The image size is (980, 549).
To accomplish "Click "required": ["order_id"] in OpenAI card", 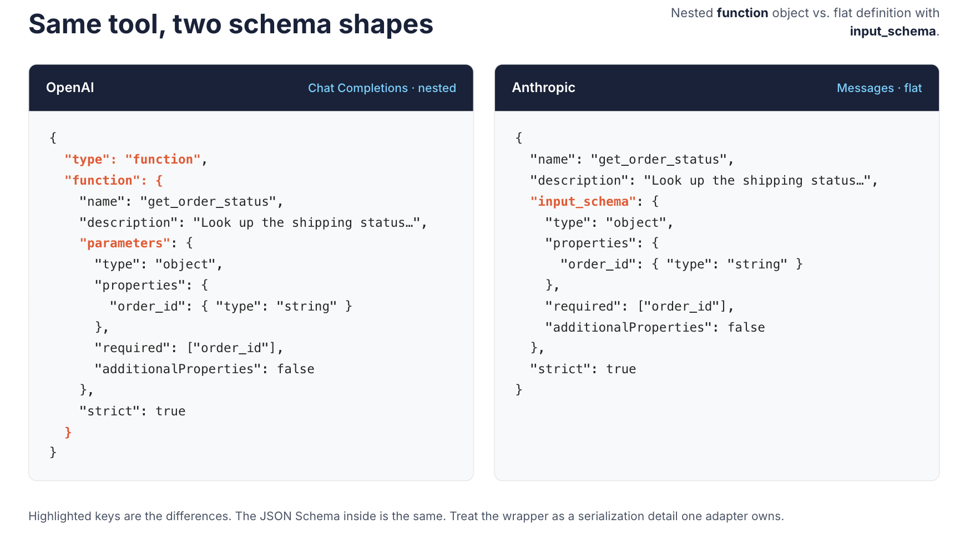I will point(189,348).
